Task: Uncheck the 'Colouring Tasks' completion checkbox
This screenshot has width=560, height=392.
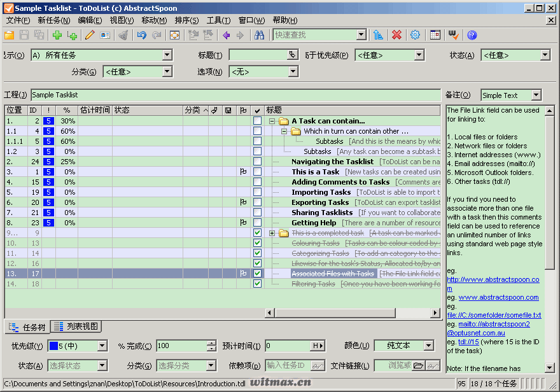Action: (x=257, y=242)
